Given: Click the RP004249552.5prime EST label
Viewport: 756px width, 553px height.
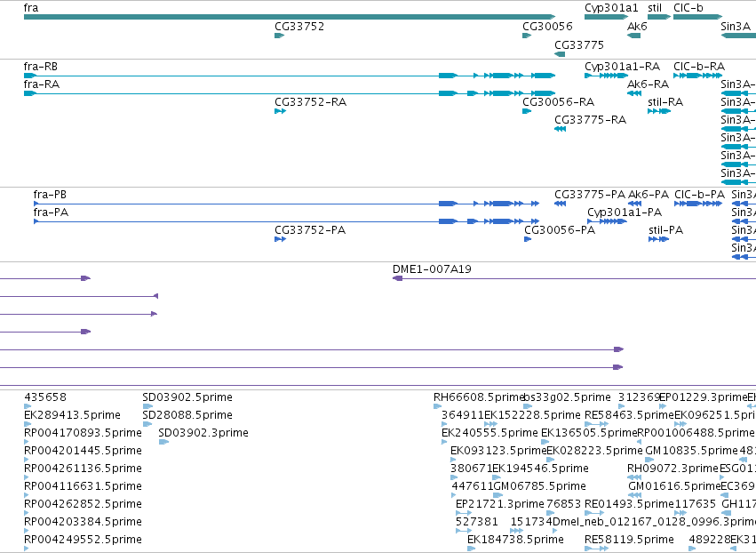Looking at the screenshot, I should coord(83,540).
